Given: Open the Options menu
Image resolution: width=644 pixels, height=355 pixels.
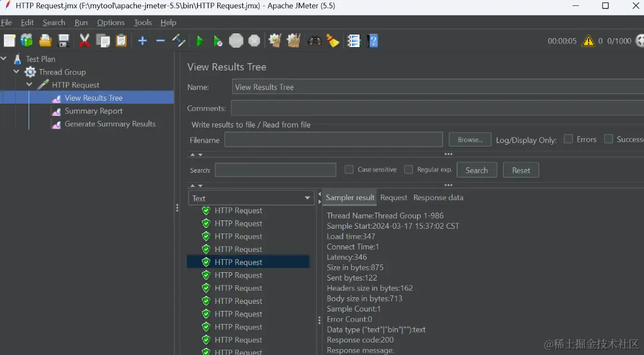Looking at the screenshot, I should (x=111, y=23).
